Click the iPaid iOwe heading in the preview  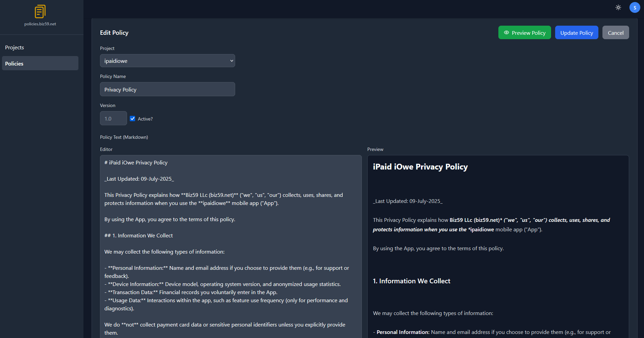[420, 166]
